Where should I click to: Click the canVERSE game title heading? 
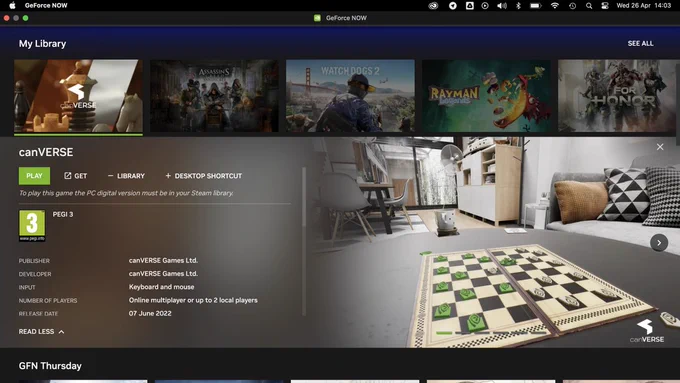click(46, 152)
